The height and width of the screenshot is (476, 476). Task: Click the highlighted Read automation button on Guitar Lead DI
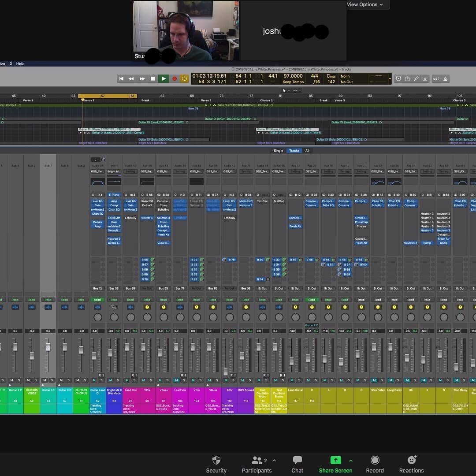(97, 300)
